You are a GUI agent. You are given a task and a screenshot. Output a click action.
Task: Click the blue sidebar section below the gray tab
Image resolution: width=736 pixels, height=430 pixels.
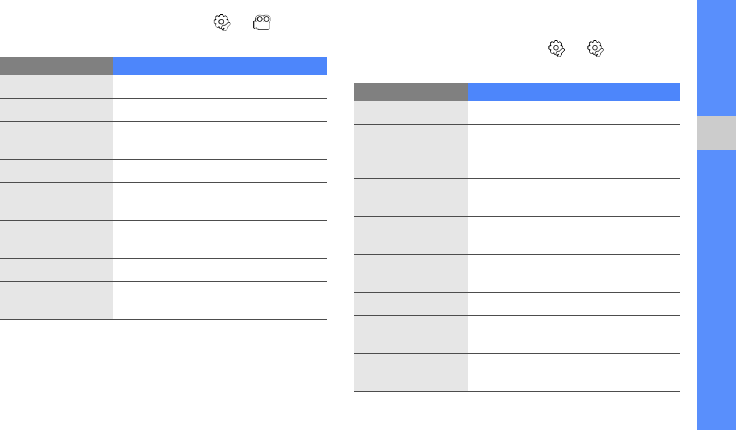tap(715, 290)
